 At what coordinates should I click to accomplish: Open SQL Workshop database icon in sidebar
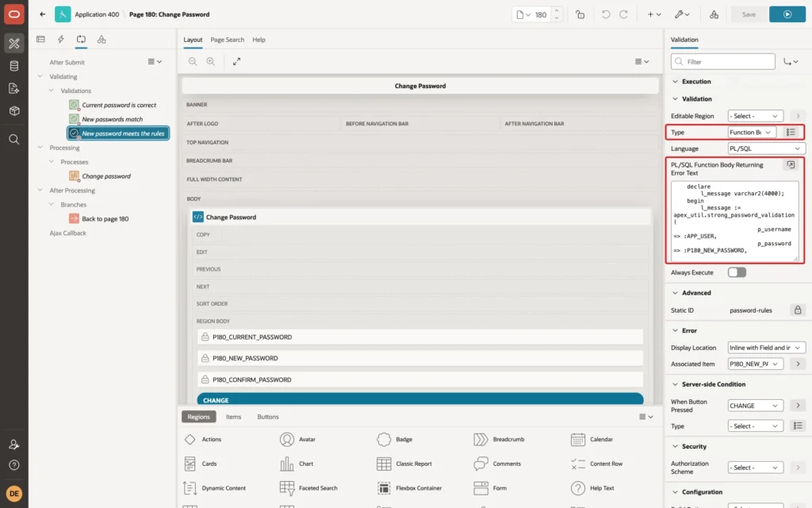14,66
